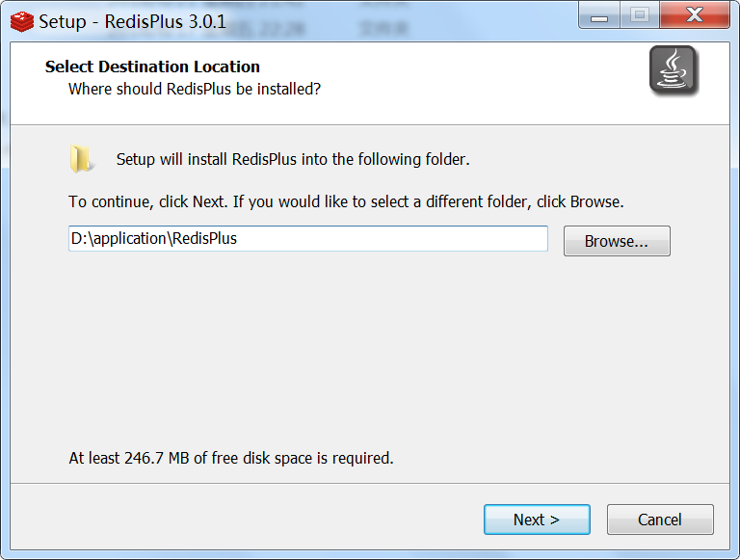
Task: Click the 'Setup - RedisPlus 3.0.1' title text
Action: click(x=133, y=22)
